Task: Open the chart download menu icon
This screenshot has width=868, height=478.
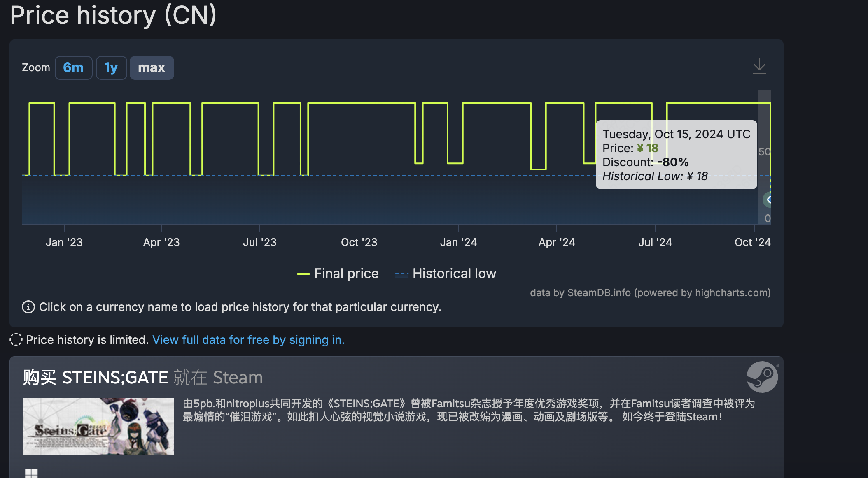Action: click(759, 66)
